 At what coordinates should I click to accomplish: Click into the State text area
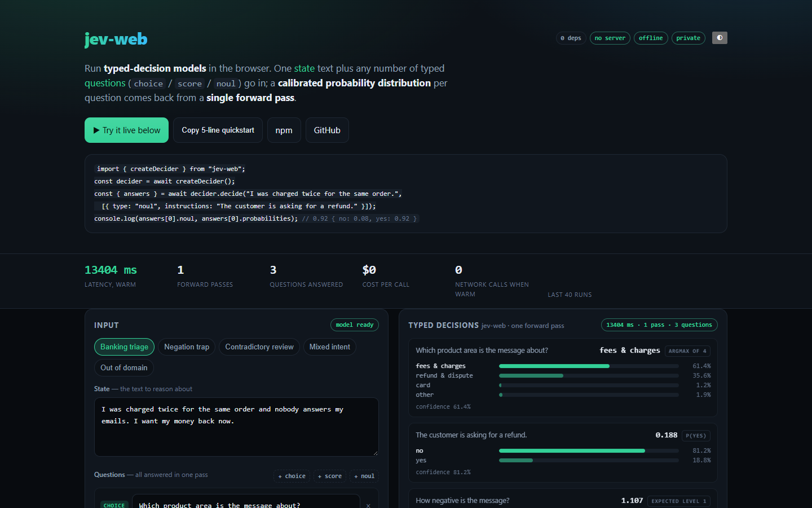tap(236, 427)
